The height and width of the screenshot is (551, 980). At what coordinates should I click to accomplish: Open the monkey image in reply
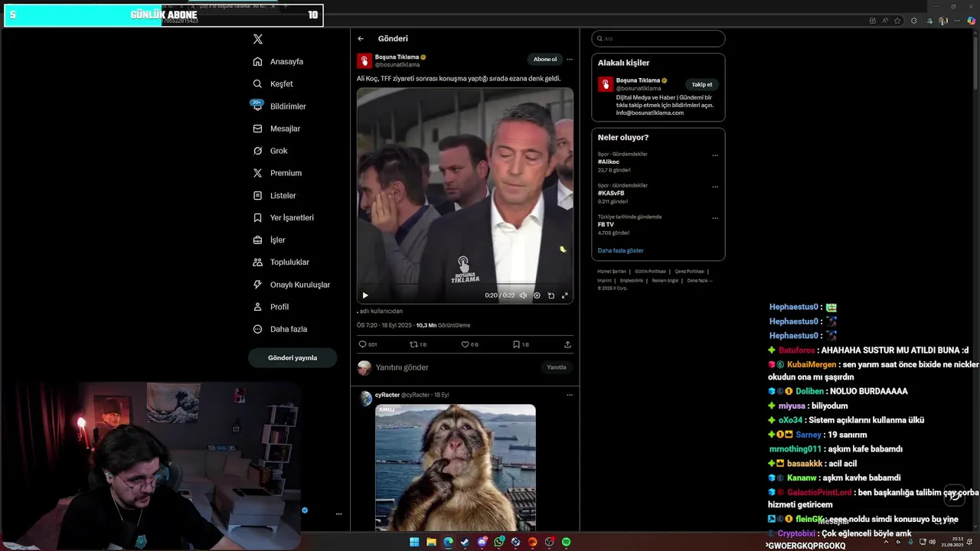(x=456, y=468)
